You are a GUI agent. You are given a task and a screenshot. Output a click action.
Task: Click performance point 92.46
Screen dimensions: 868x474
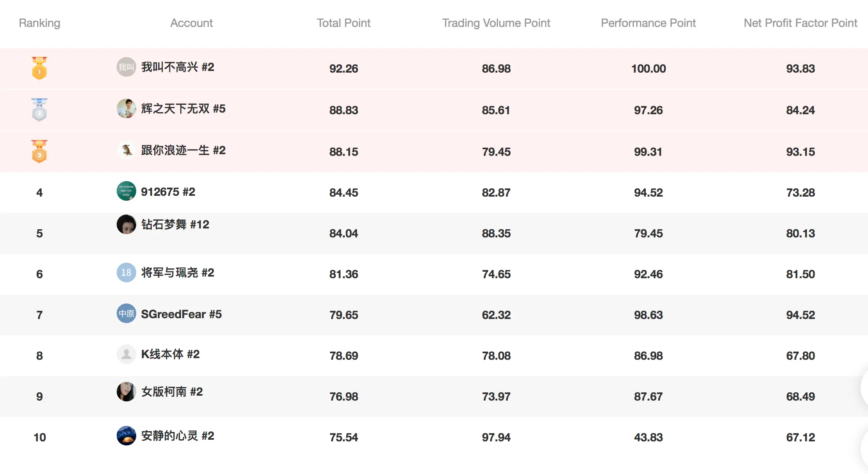[648, 274]
